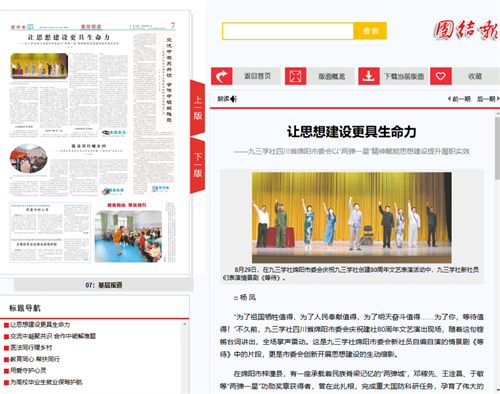Click the 返回首页 button
This screenshot has height=394, width=500.
(x=257, y=76)
